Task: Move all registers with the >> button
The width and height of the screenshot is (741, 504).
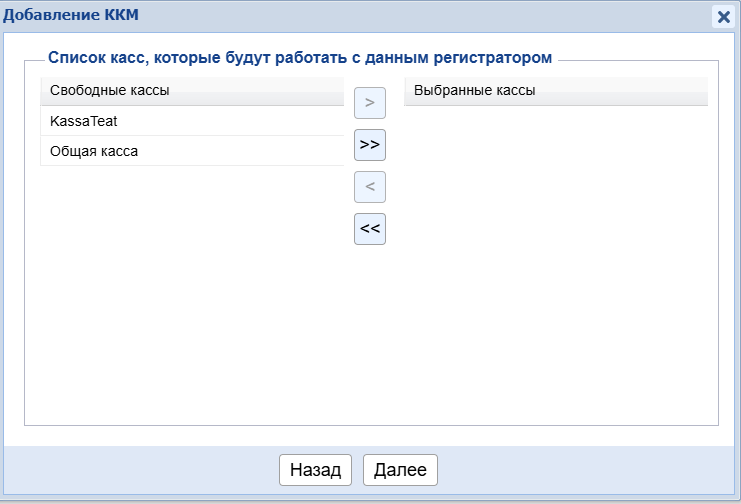Action: click(370, 145)
